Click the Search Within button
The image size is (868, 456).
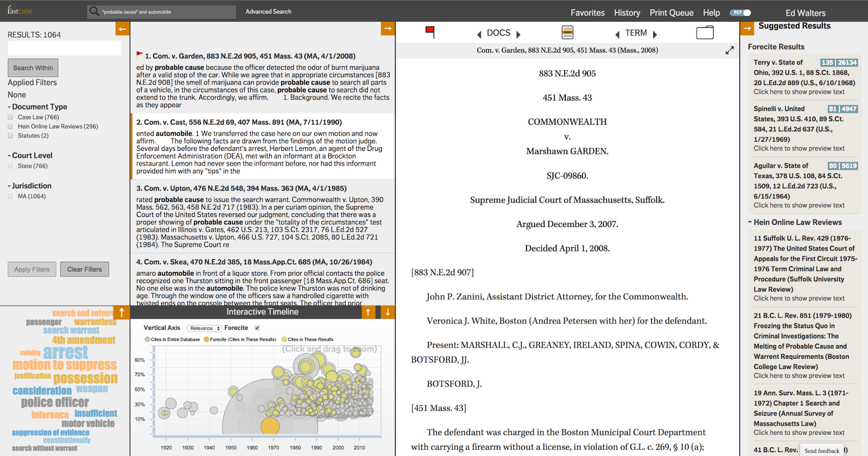[x=33, y=68]
